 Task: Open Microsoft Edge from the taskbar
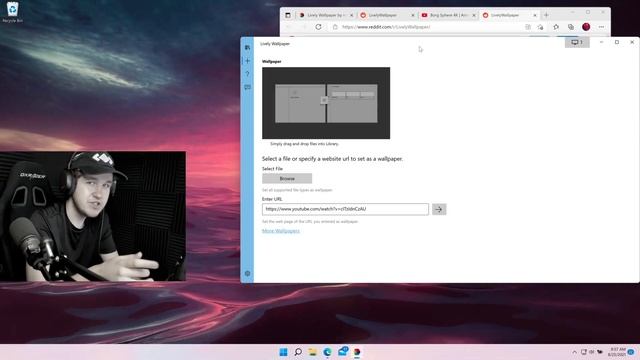click(327, 352)
